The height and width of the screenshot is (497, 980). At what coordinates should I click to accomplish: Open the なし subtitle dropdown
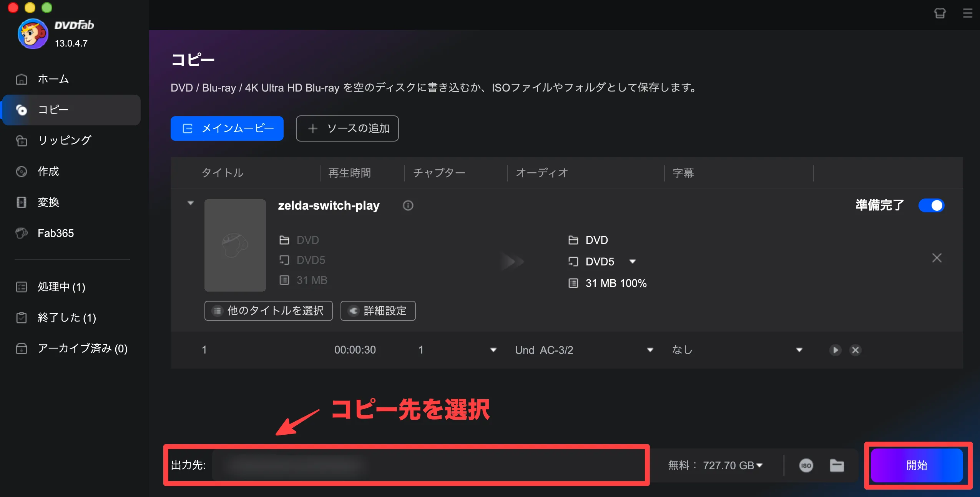coord(799,350)
